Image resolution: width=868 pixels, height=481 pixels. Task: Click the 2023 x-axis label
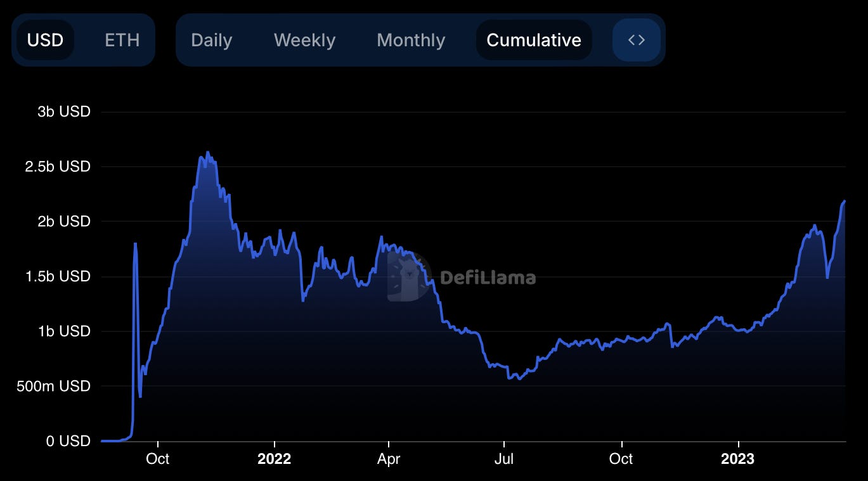737,459
